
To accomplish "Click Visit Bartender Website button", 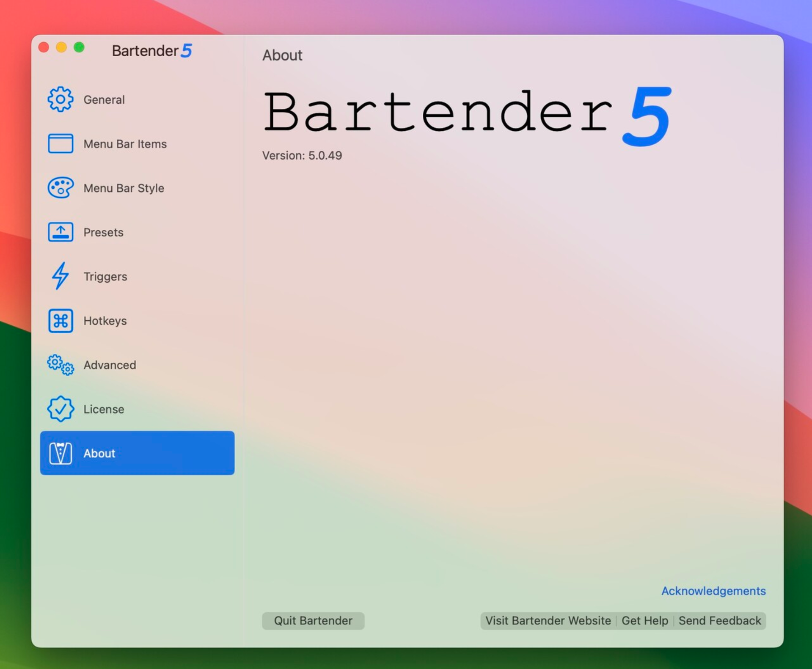I will pyautogui.click(x=548, y=621).
